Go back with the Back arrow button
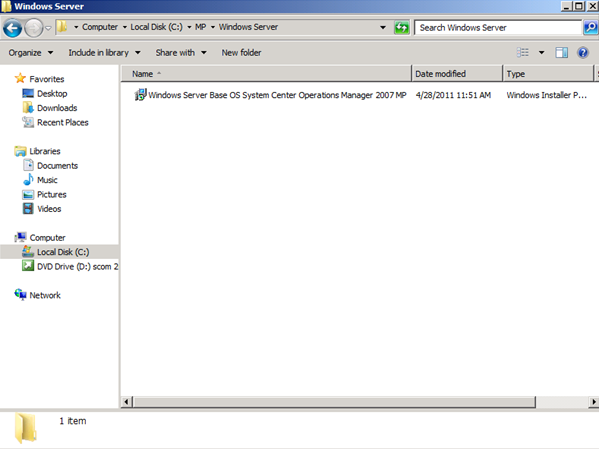Viewport: 599px width, 449px height. pos(12,28)
